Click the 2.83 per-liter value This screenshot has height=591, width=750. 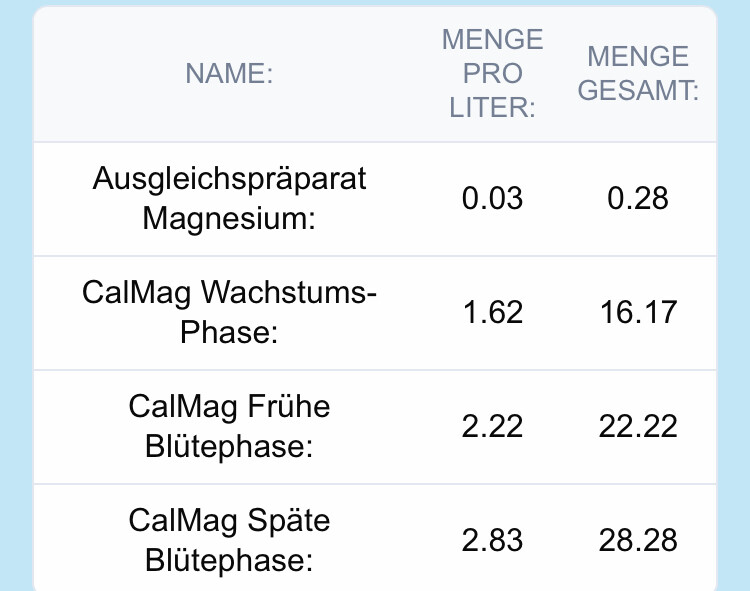coord(492,540)
